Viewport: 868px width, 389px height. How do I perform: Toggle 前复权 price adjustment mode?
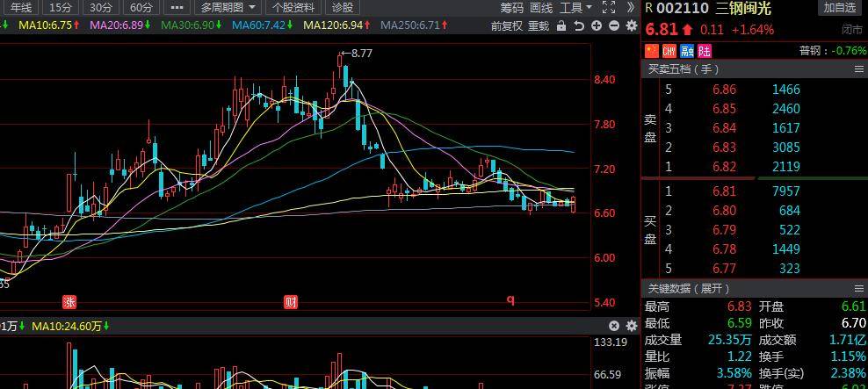click(507, 25)
